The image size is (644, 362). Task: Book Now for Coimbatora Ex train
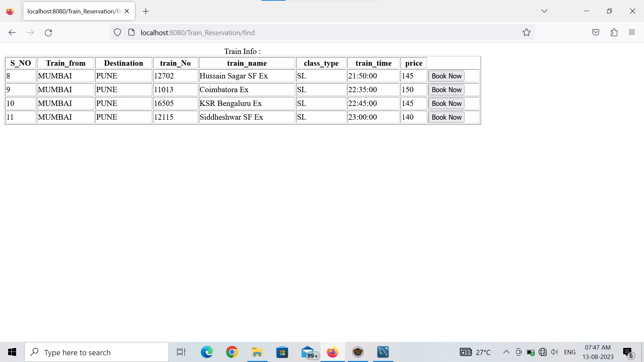pyautogui.click(x=446, y=90)
